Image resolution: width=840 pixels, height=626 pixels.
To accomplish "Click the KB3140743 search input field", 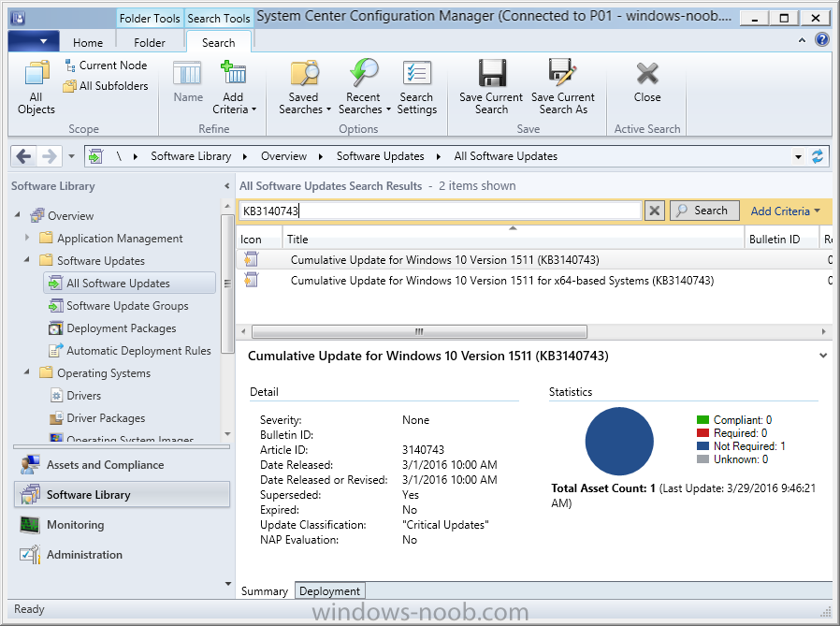I will 440,211.
